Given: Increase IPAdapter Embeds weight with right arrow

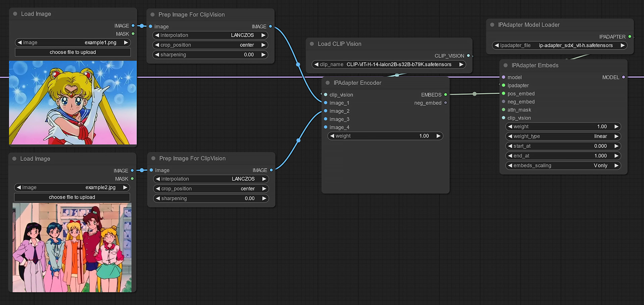Looking at the screenshot, I should tap(616, 127).
